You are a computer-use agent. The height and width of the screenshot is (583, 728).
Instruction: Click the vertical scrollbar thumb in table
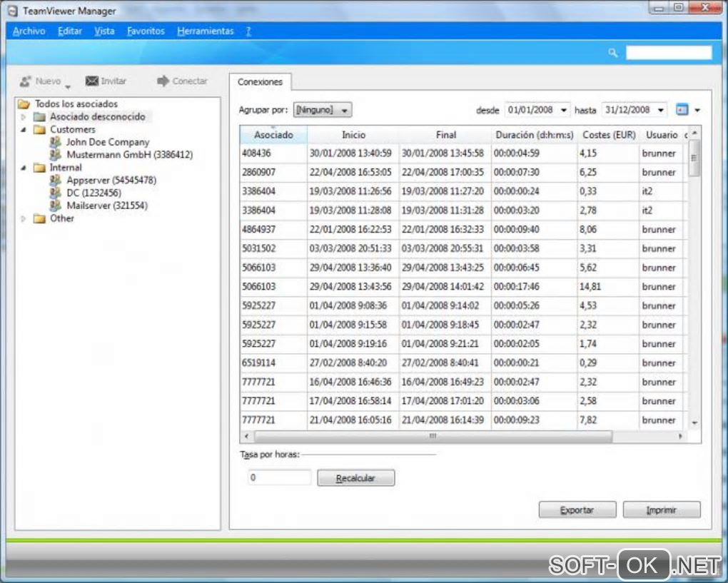pyautogui.click(x=694, y=158)
